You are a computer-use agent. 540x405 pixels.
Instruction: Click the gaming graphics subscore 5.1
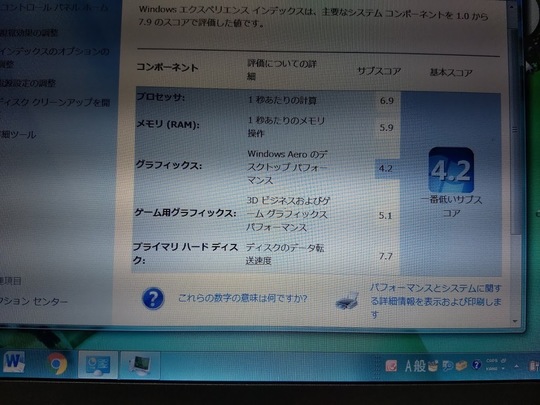385,216
